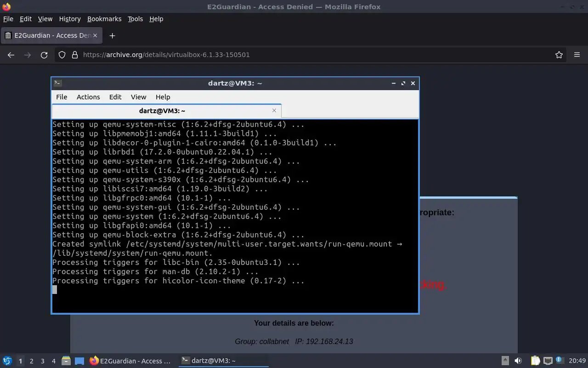588x368 pixels.
Task: Open the terminal View menu
Action: [x=138, y=97]
